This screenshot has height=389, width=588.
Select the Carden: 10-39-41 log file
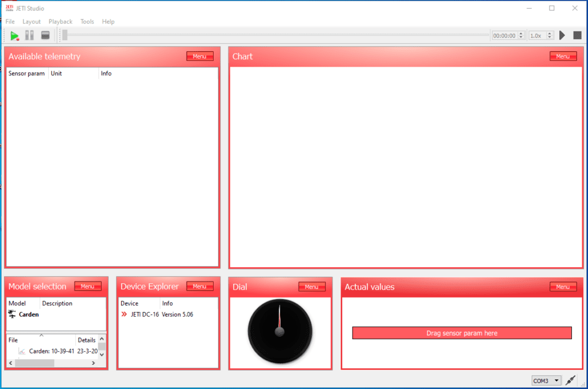[x=52, y=351]
